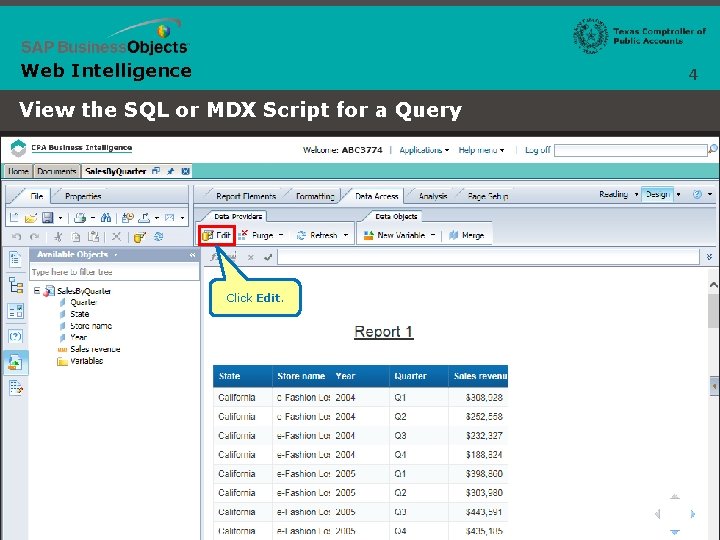This screenshot has height=540, width=720.
Task: Open the User Prompt Input (?) side icon
Action: tap(16, 337)
